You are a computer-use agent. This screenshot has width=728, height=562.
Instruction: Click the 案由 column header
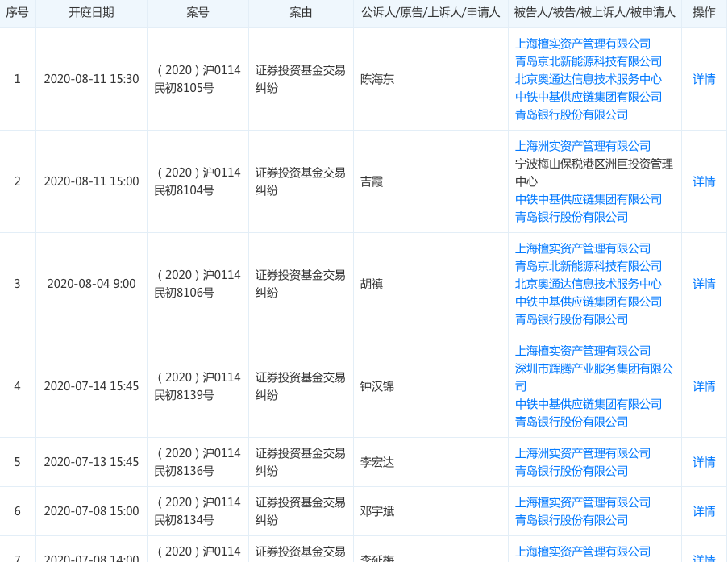(x=301, y=13)
